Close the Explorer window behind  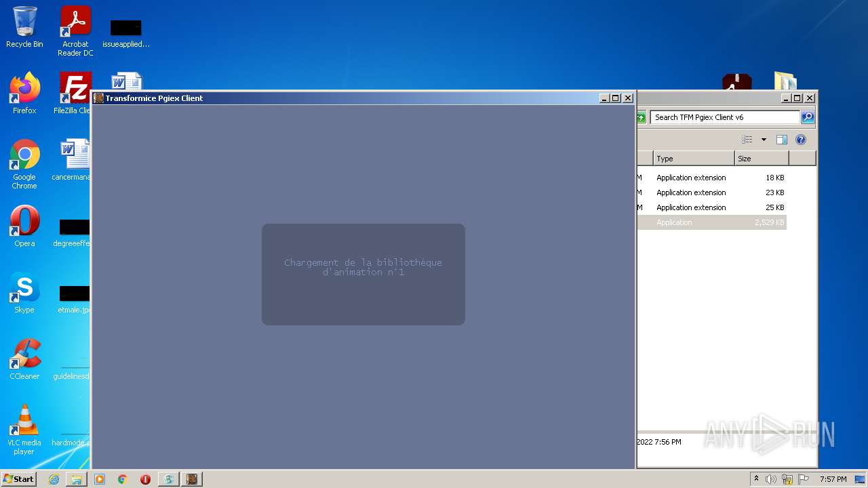pyautogui.click(x=810, y=98)
